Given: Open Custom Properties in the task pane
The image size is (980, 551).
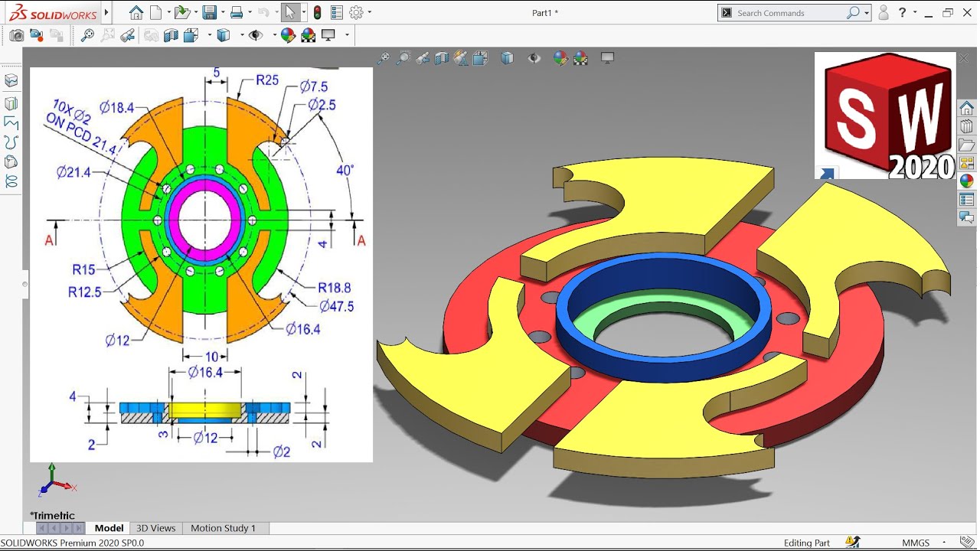Looking at the screenshot, I should click(966, 200).
